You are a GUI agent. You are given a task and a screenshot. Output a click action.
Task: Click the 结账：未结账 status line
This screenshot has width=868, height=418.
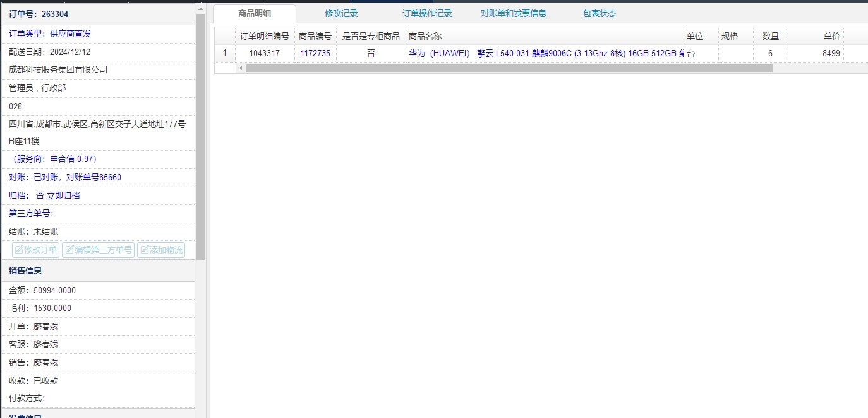click(33, 231)
